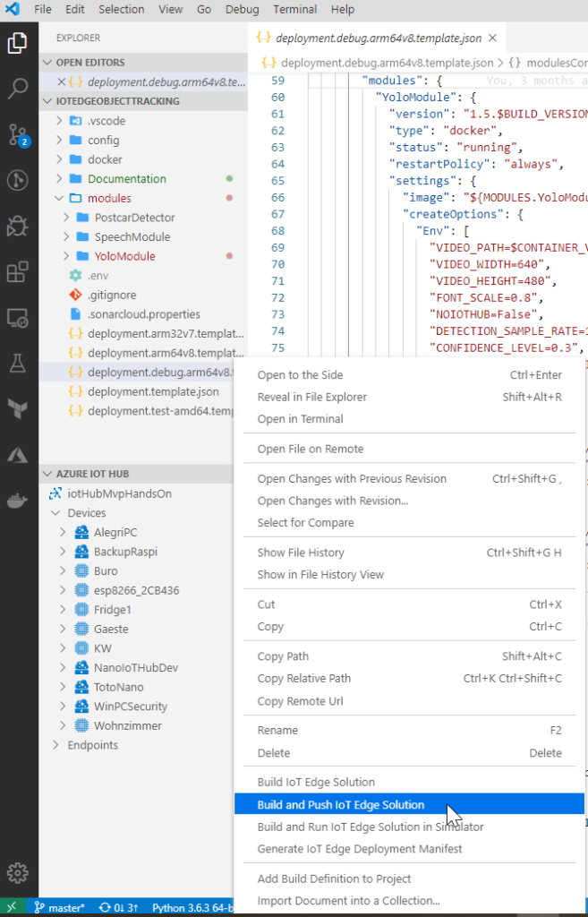588x917 pixels.
Task: Choose Add Build Definition to Project
Action: (x=409, y=878)
